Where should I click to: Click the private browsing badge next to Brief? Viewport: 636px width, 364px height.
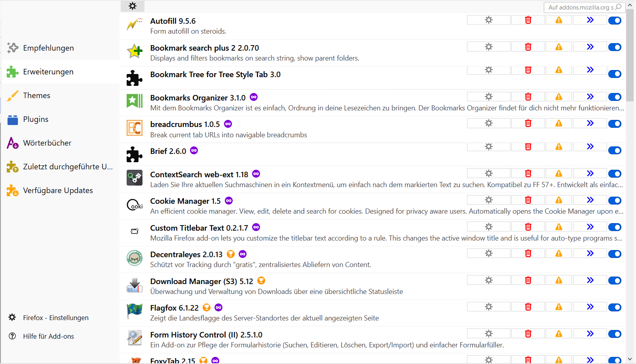tap(194, 151)
